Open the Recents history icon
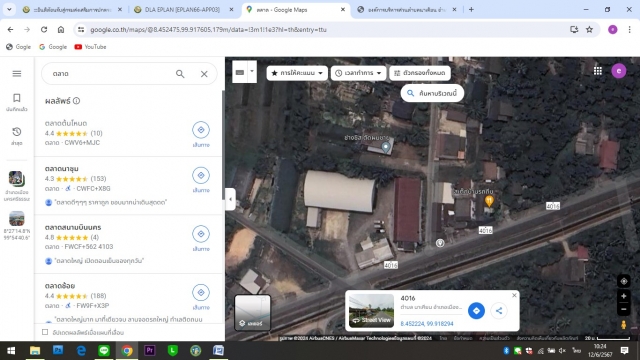Screen dimensions: 640x360 (17, 132)
